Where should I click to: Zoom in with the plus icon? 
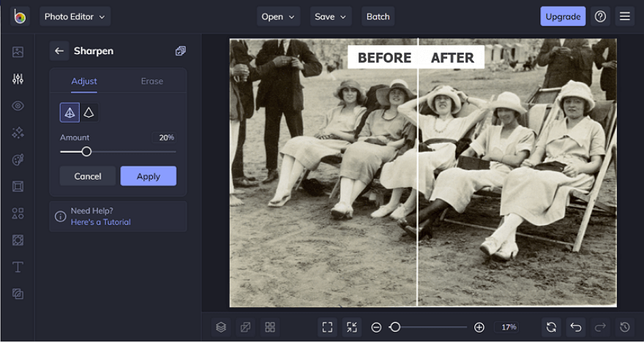[x=479, y=327]
